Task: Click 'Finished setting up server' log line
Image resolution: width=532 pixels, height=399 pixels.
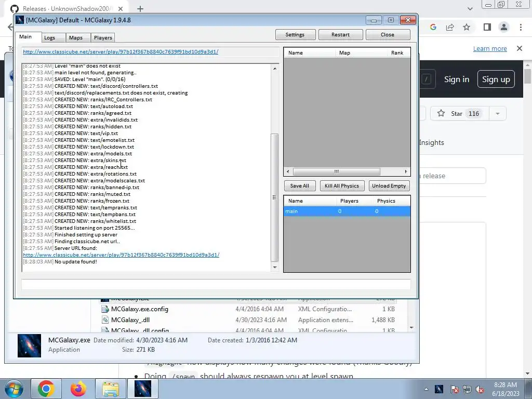Action: 86,235
